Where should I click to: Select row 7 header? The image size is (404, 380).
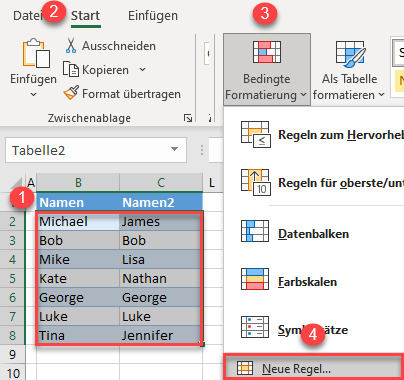click(12, 316)
